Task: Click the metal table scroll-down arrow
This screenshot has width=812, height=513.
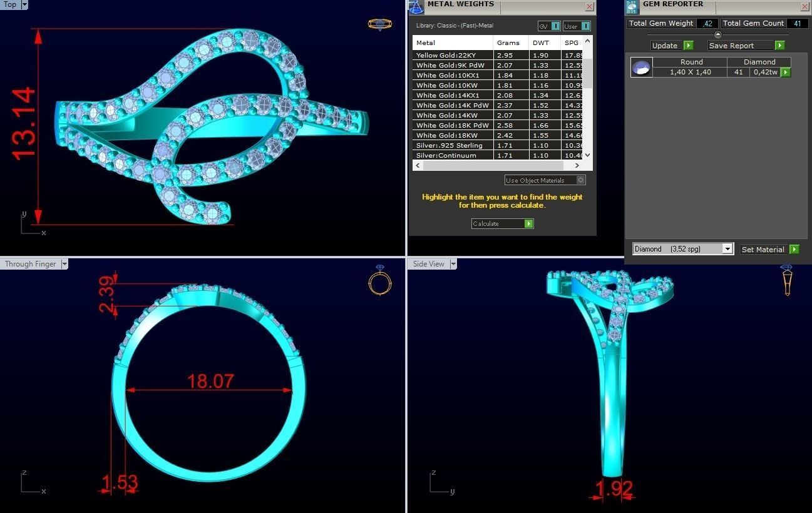Action: coord(587,156)
